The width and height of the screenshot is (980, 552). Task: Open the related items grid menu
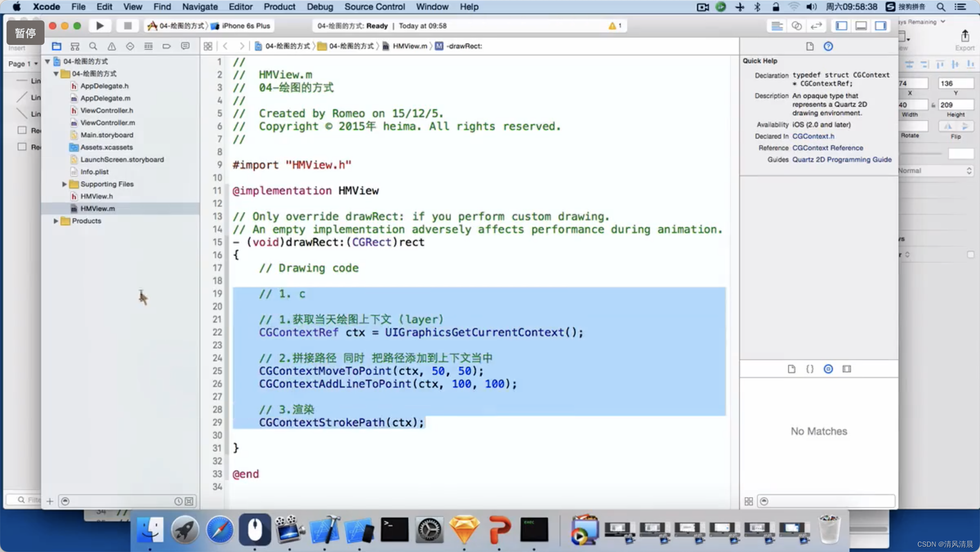coord(208,46)
